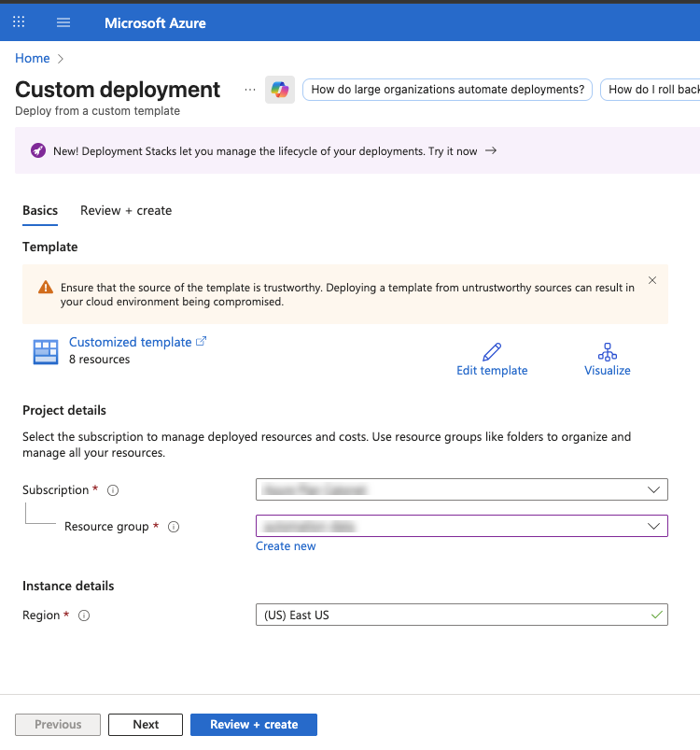
Task: Open the Region selection dropdown
Action: click(462, 615)
